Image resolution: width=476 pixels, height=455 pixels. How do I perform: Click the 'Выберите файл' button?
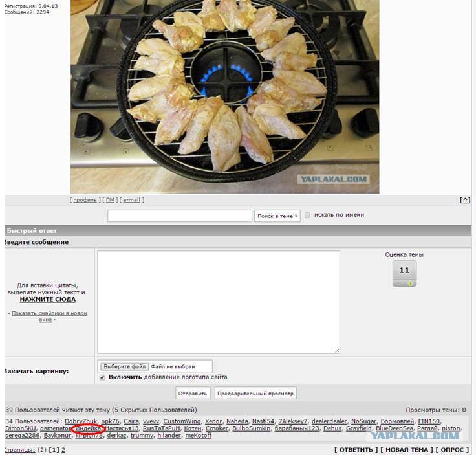(124, 366)
